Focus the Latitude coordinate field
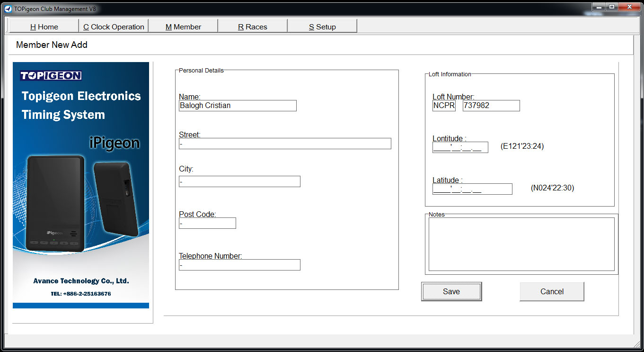Image resolution: width=644 pixels, height=352 pixels. pos(472,189)
